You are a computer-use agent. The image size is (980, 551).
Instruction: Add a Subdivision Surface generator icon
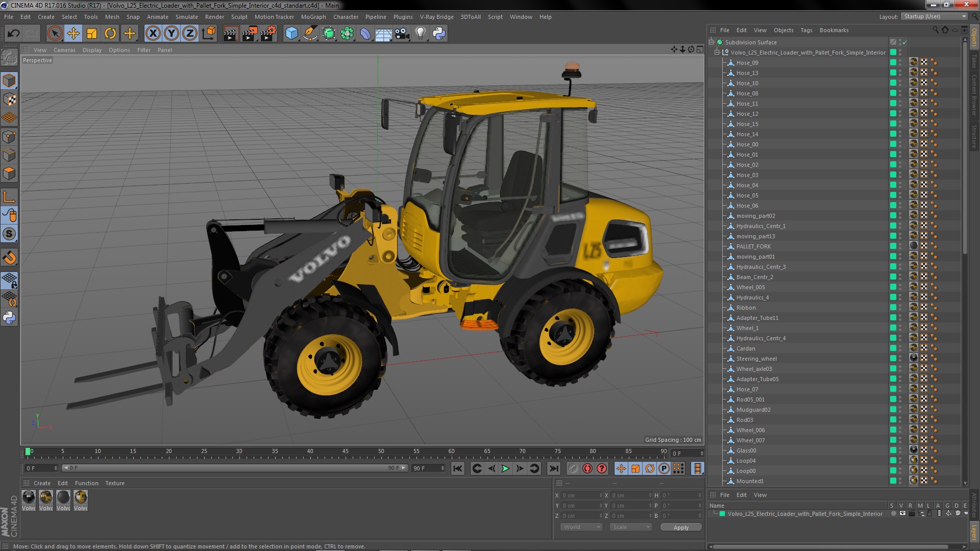click(x=329, y=34)
